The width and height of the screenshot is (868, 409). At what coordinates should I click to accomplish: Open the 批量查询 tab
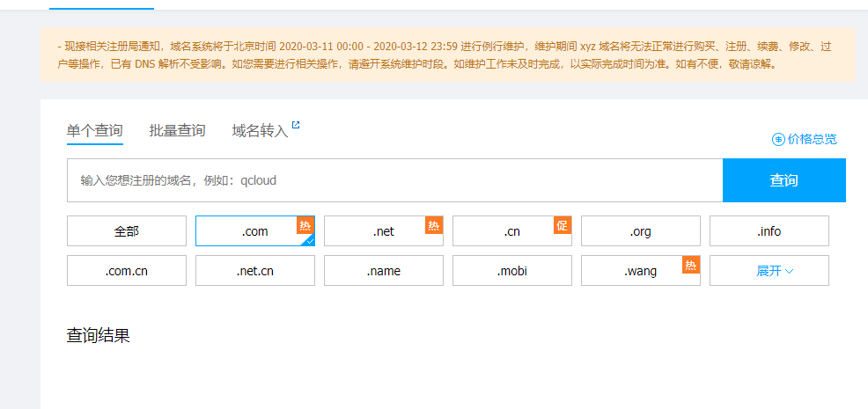(x=177, y=131)
